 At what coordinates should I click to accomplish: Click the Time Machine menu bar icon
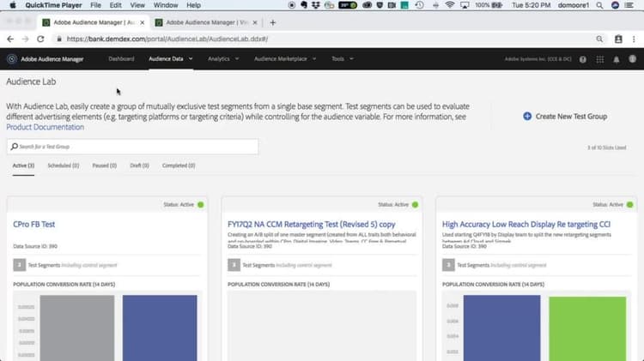pos(419,5)
